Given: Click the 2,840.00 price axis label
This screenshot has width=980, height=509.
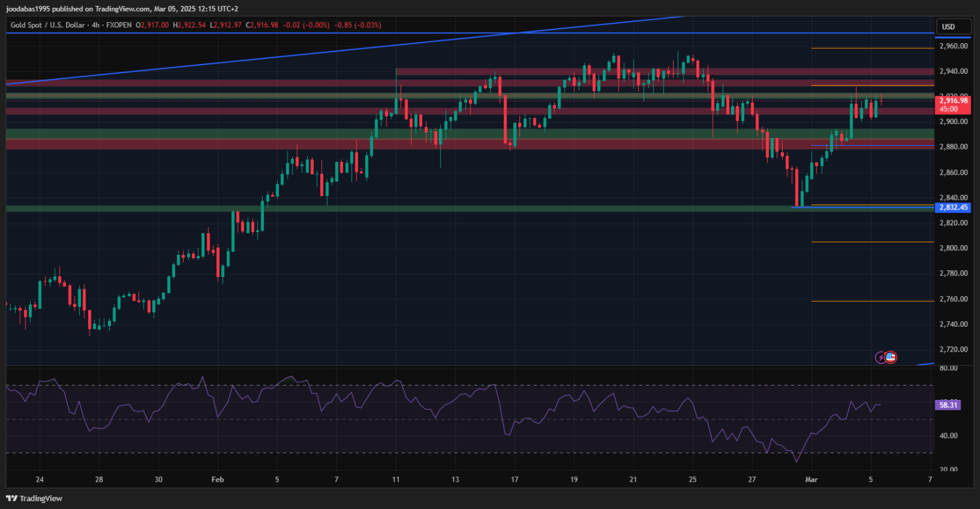Looking at the screenshot, I should [x=953, y=198].
